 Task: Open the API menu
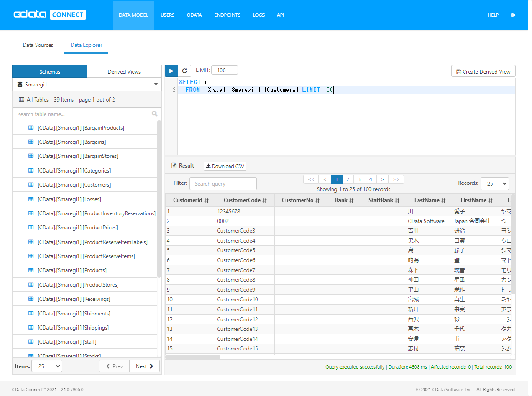pyautogui.click(x=280, y=15)
